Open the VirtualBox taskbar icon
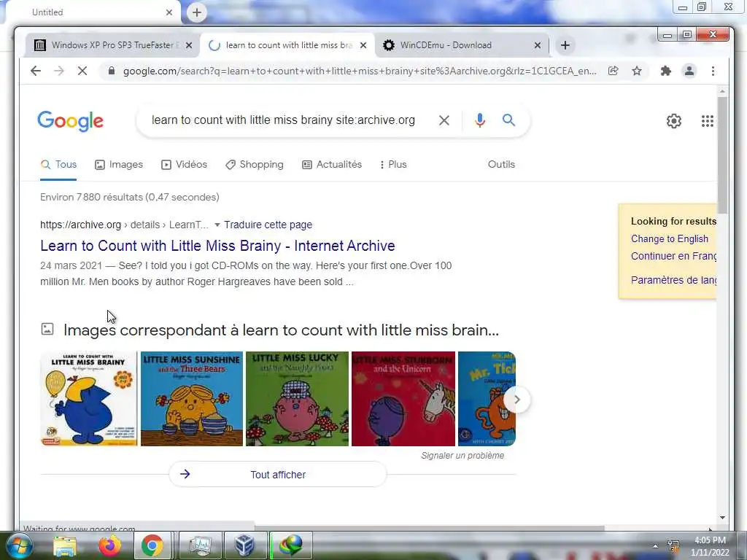 tap(244, 545)
